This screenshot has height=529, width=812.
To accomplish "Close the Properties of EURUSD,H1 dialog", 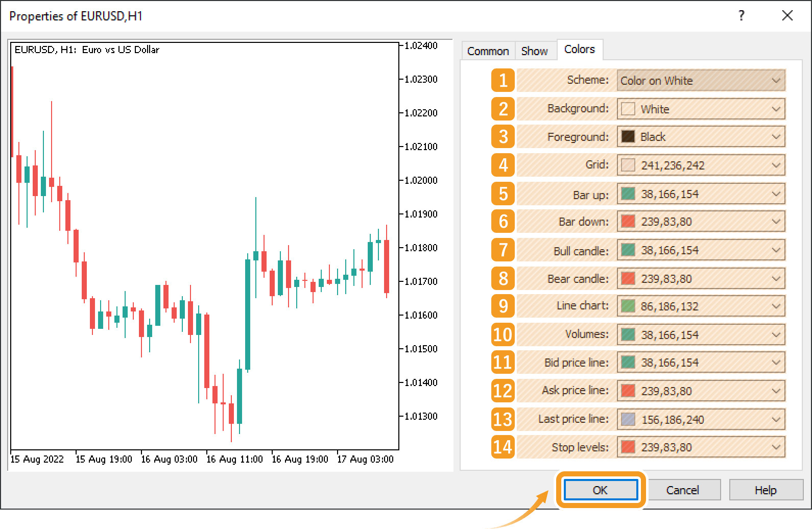I will point(787,16).
